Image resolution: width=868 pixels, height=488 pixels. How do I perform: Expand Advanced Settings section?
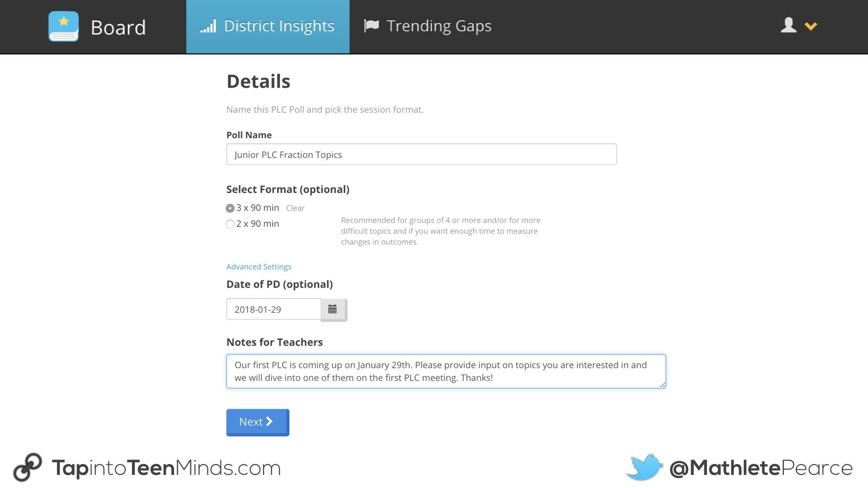[x=259, y=266]
